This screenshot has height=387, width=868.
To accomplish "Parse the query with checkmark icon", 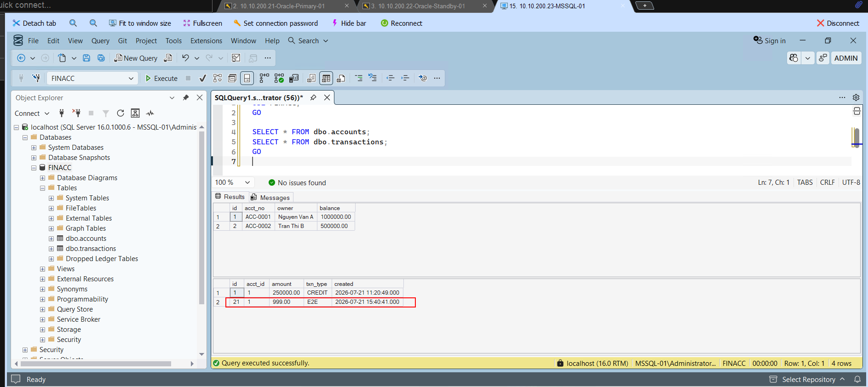I will (202, 78).
